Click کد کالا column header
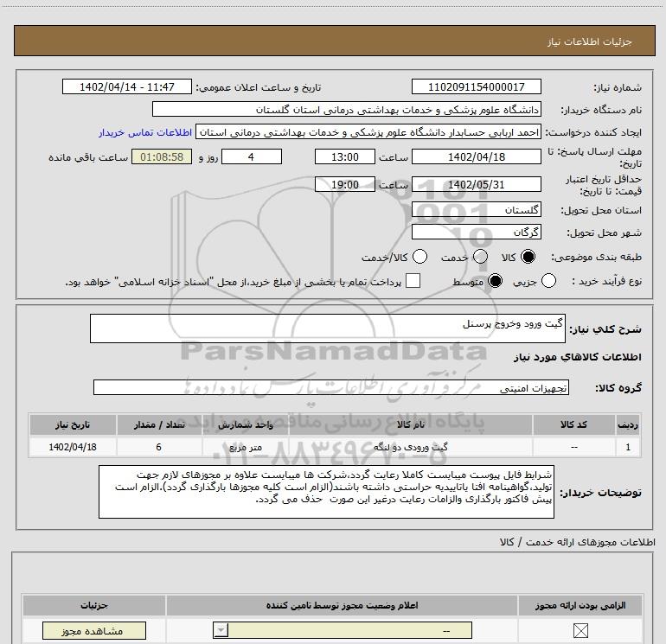This screenshot has height=644, width=666. tap(573, 425)
